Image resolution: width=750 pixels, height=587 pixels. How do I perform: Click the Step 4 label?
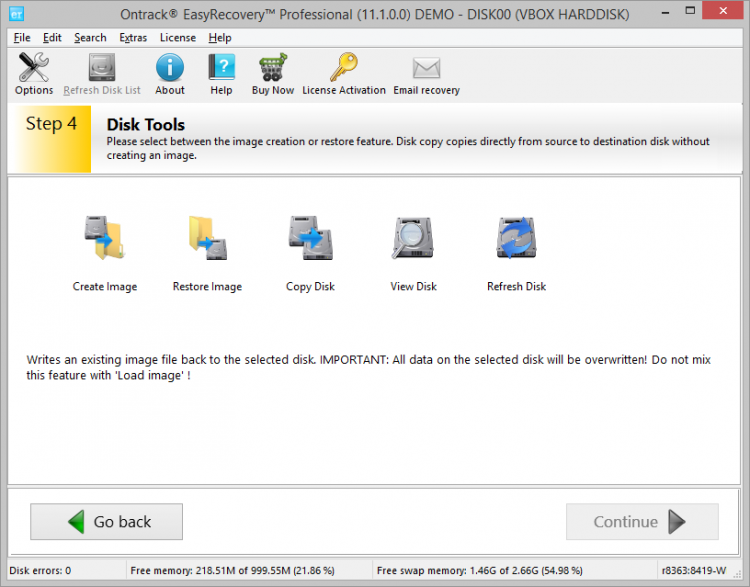coord(51,123)
